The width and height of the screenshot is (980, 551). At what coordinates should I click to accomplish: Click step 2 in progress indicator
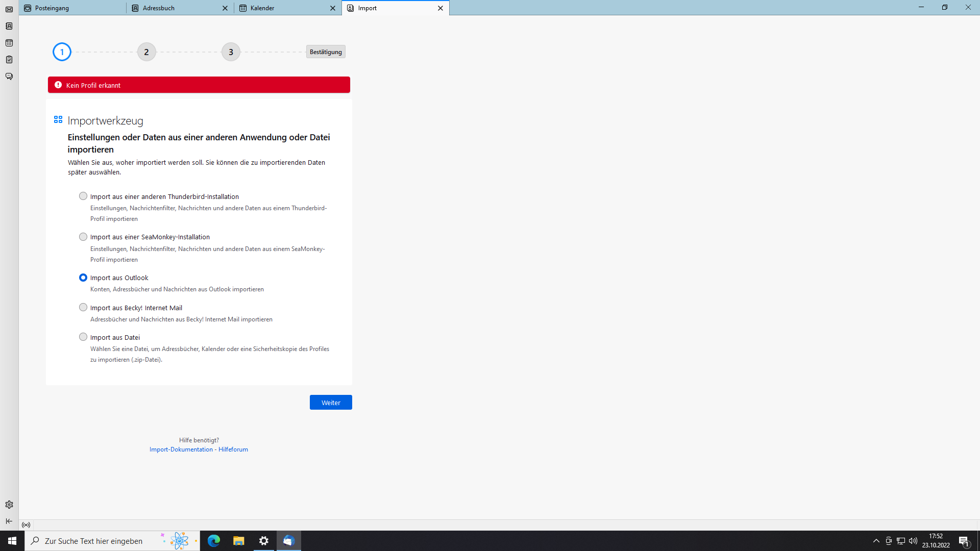[146, 52]
